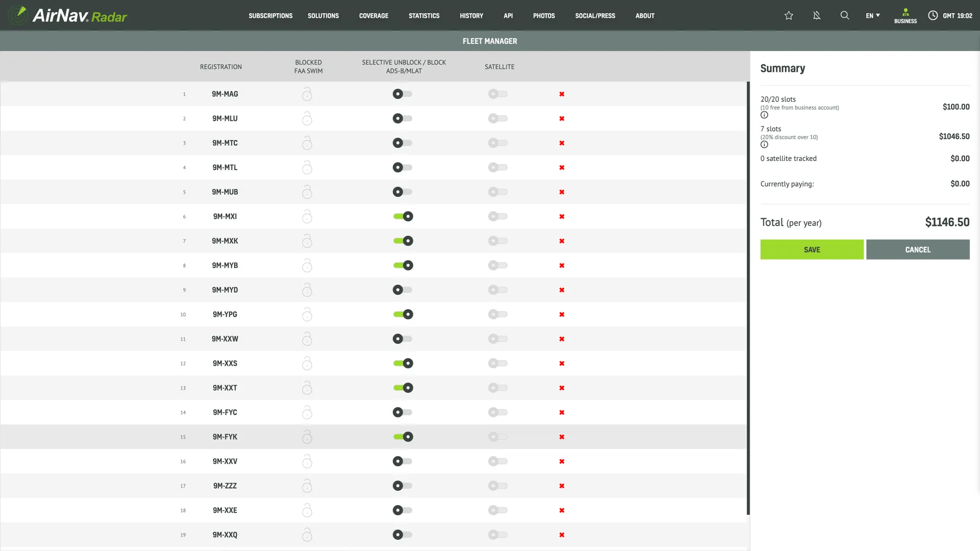Click the favorites star icon
The image size is (980, 551).
pos(789,15)
